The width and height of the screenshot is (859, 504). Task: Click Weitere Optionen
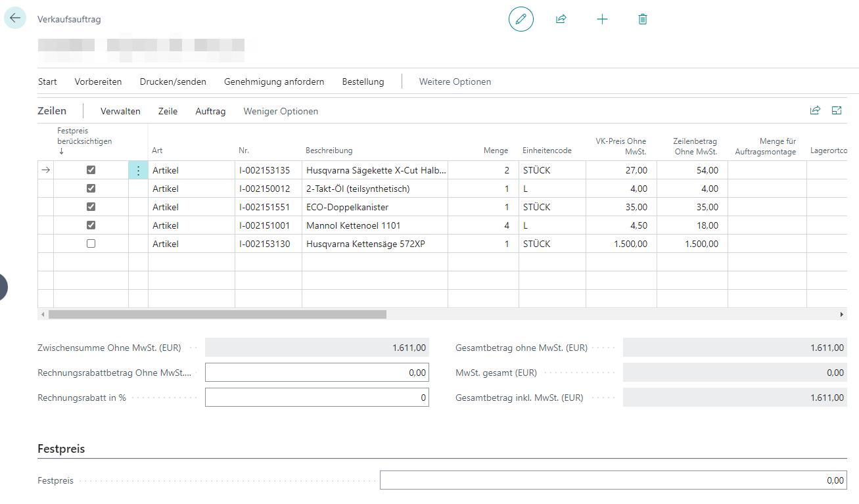[455, 82]
